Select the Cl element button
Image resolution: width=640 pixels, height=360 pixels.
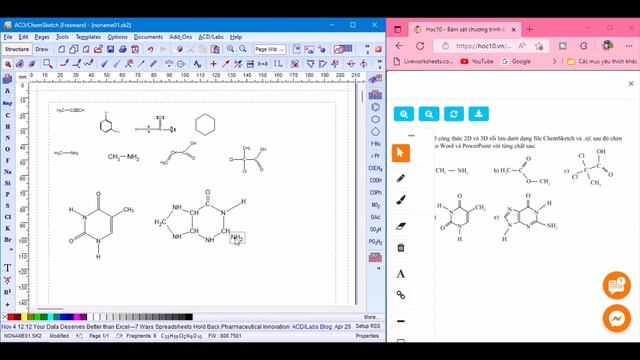coord(7,217)
